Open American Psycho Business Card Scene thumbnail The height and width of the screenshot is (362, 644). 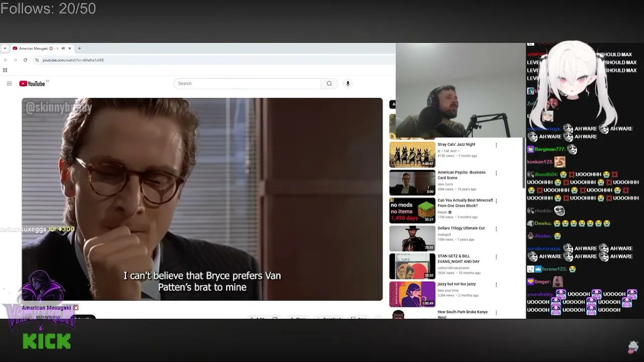point(412,183)
